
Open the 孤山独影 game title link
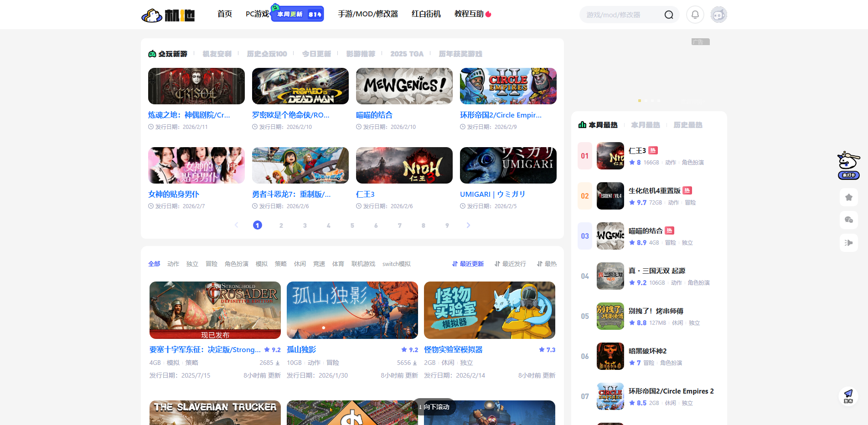(301, 349)
